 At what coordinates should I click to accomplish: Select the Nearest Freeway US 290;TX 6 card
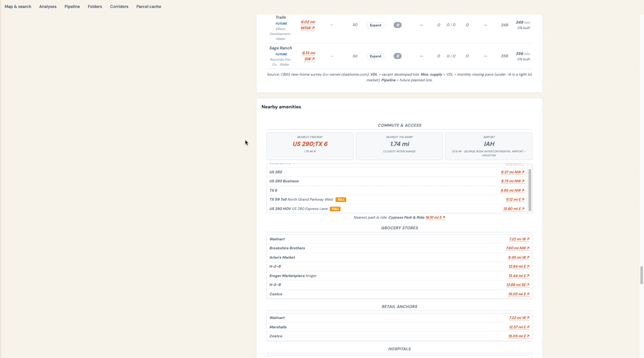pos(310,146)
